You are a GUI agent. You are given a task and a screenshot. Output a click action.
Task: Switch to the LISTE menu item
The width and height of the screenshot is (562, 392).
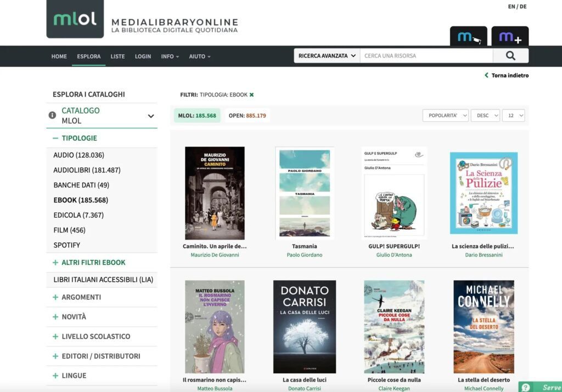coord(117,56)
